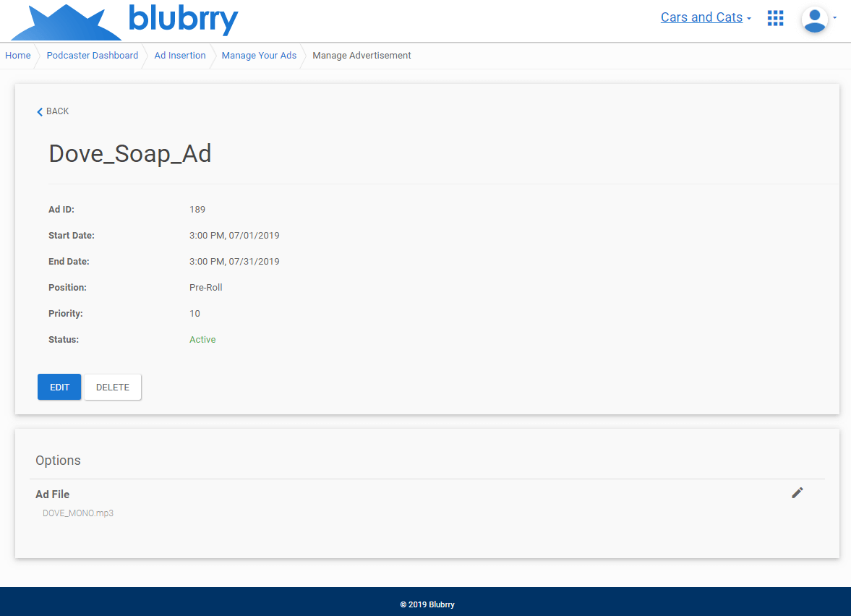
Task: Open Podcaster Dashboard breadcrumb
Action: 93,56
